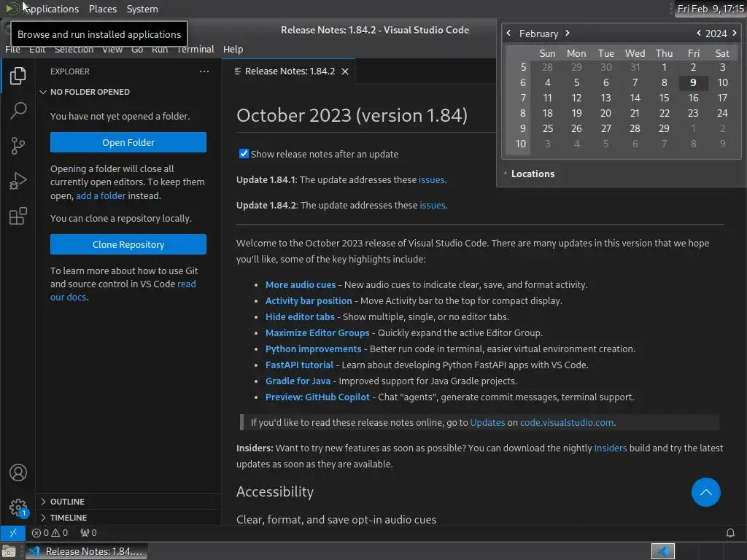This screenshot has height=560, width=747.
Task: Open Explorer views and more actions ellipsis
Action: click(204, 71)
